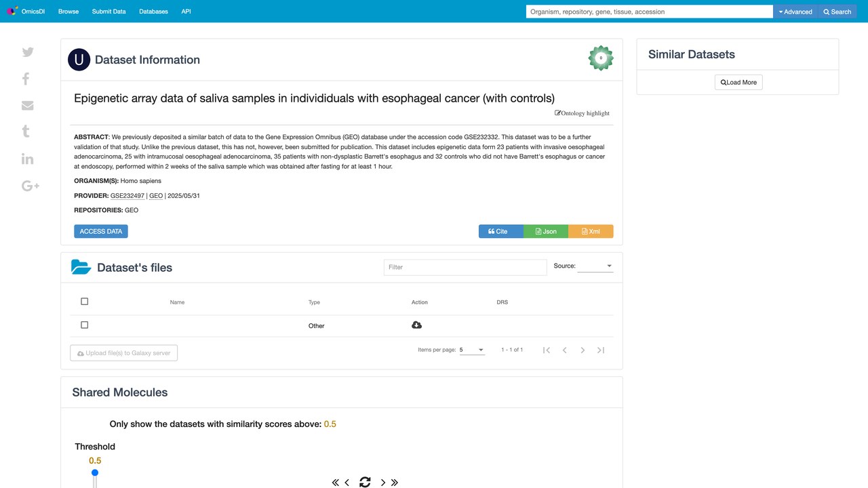Viewport: 868px width, 488px height.
Task: Open Browse in the top navigation
Action: (68, 12)
